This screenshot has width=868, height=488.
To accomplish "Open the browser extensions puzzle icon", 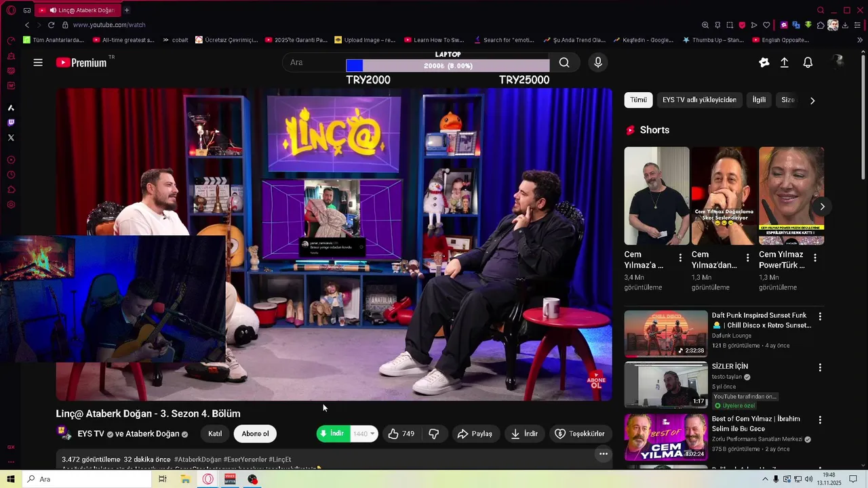I will [x=821, y=25].
